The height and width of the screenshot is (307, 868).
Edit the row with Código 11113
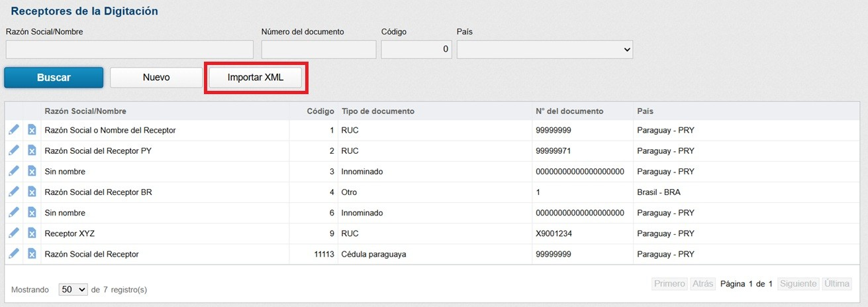point(14,253)
